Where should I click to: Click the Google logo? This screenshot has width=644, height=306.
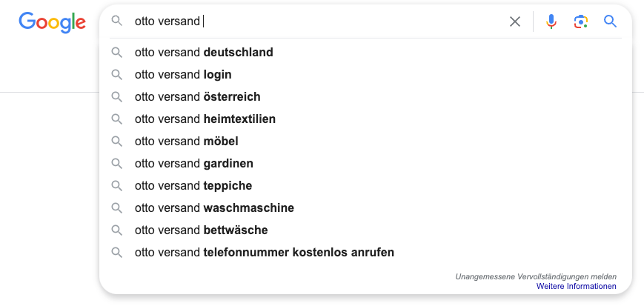click(52, 22)
